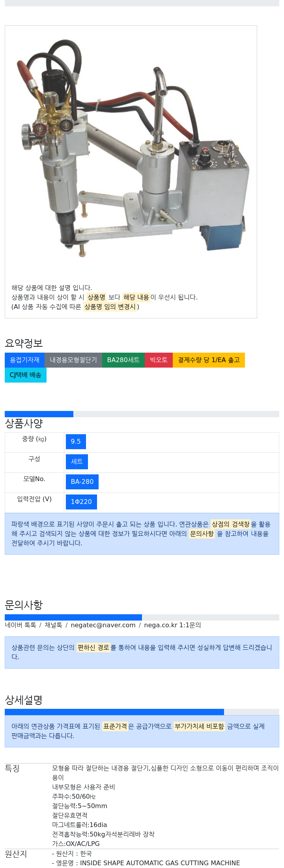
Task: Click the 빅오토 red tag
Action: point(159,360)
